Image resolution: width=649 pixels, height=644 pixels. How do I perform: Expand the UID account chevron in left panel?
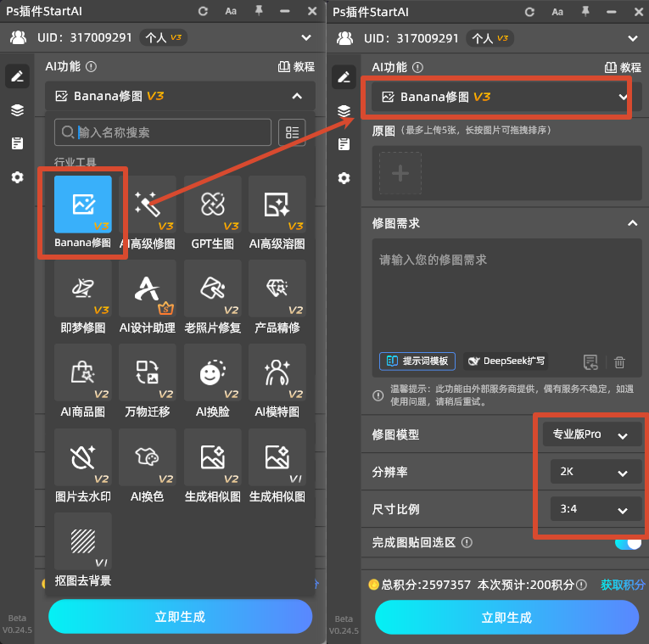(x=306, y=37)
